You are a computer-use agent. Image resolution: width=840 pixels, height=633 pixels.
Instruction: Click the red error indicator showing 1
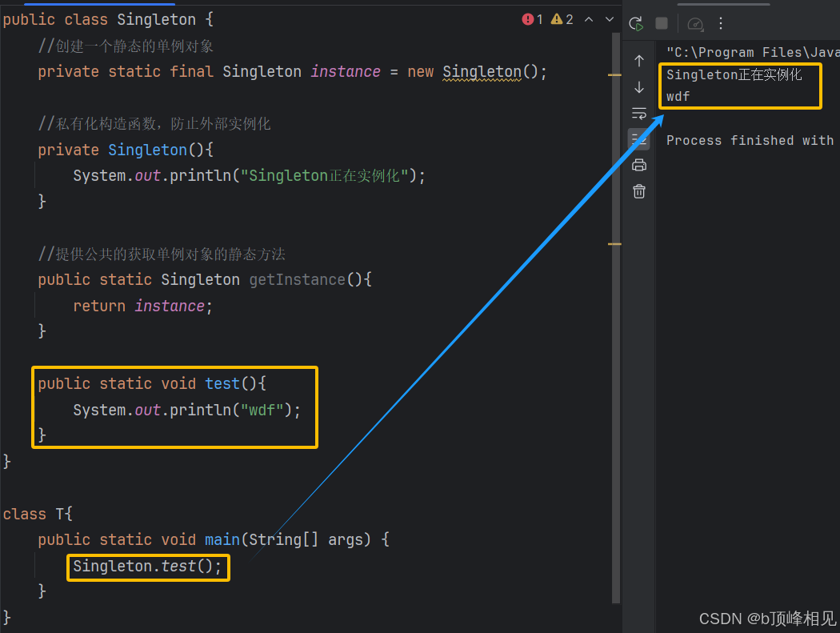click(533, 20)
